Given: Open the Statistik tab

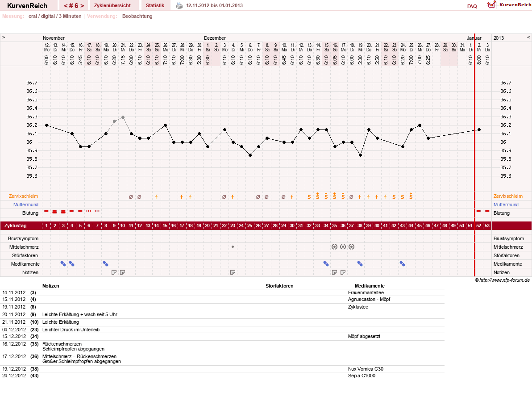Looking at the screenshot, I should click(155, 5).
